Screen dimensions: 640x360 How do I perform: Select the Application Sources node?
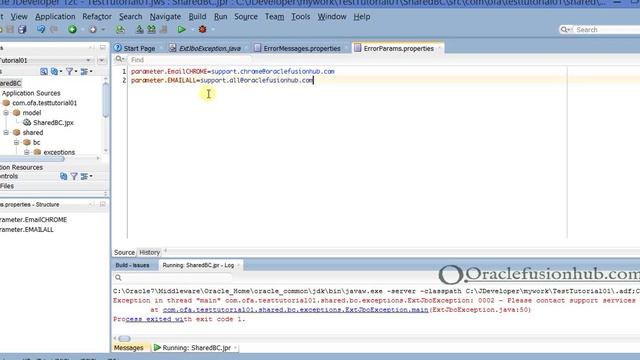coord(31,93)
